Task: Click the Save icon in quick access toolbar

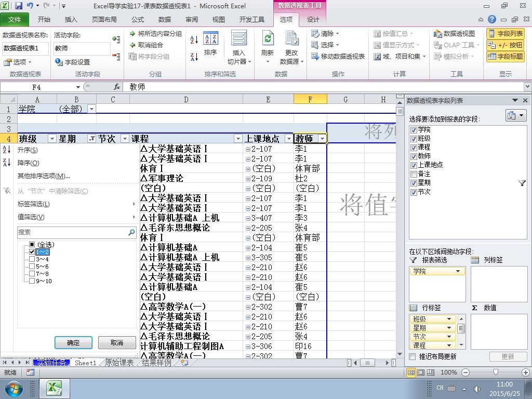Action: coord(19,6)
